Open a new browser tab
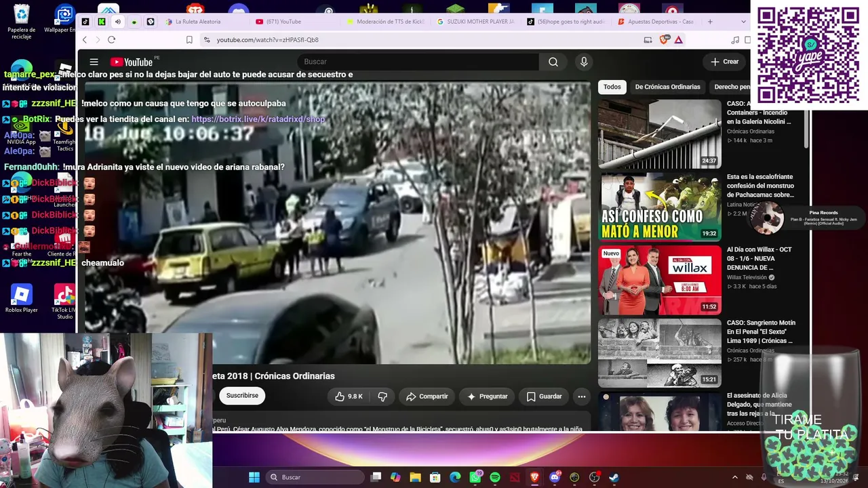Image resolution: width=868 pixels, height=488 pixels. click(710, 22)
